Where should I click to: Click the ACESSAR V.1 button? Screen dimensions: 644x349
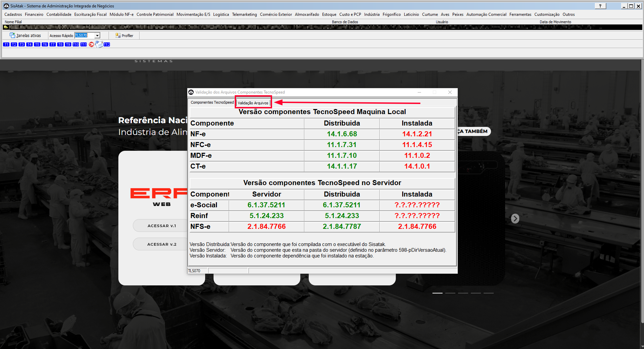(x=162, y=226)
